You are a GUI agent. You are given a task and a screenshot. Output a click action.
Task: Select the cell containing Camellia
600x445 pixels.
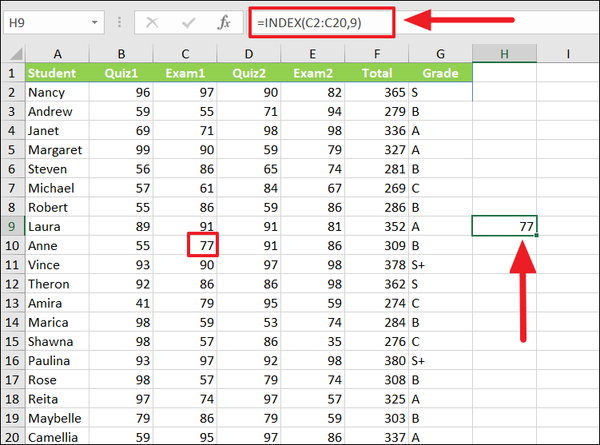(57, 437)
